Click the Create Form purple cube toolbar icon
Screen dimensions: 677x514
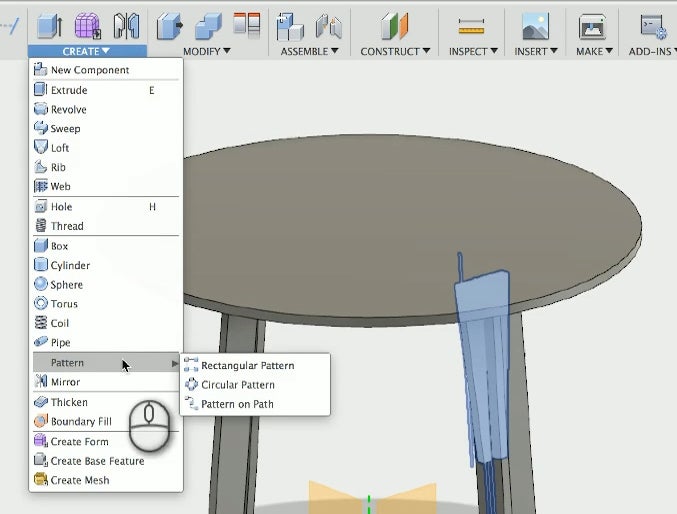(87, 25)
